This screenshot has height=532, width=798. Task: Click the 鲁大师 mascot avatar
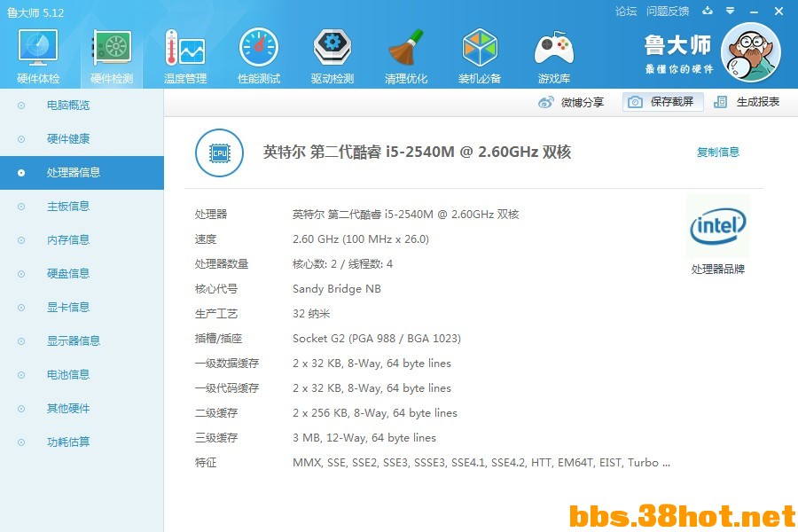click(751, 52)
